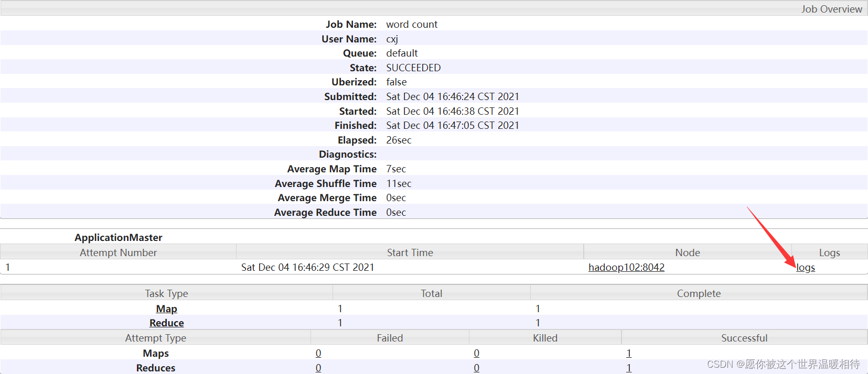
Task: Click the 'Average Shuffle Time' label
Action: tap(326, 184)
